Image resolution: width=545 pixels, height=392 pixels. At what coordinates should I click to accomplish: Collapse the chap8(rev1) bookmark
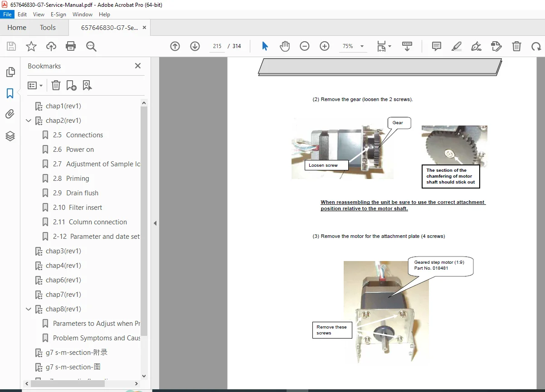click(29, 309)
